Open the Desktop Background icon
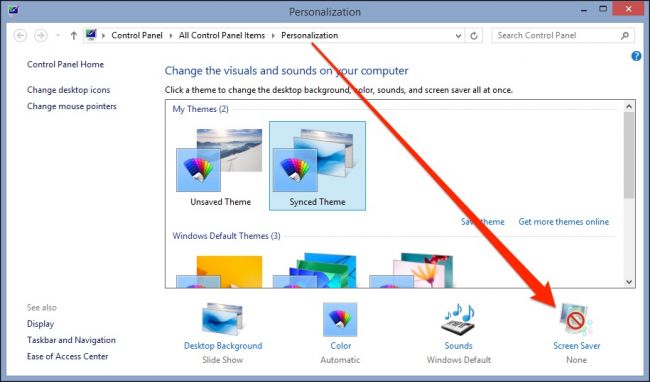This screenshot has width=650, height=382. pyautogui.click(x=223, y=319)
